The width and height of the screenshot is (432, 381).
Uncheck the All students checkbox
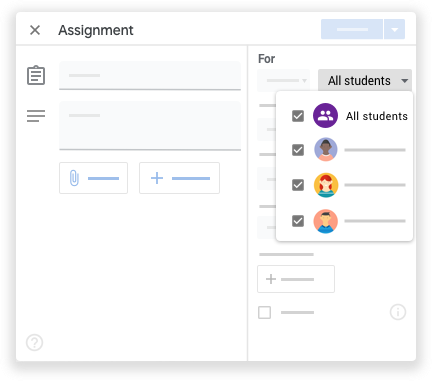point(298,116)
